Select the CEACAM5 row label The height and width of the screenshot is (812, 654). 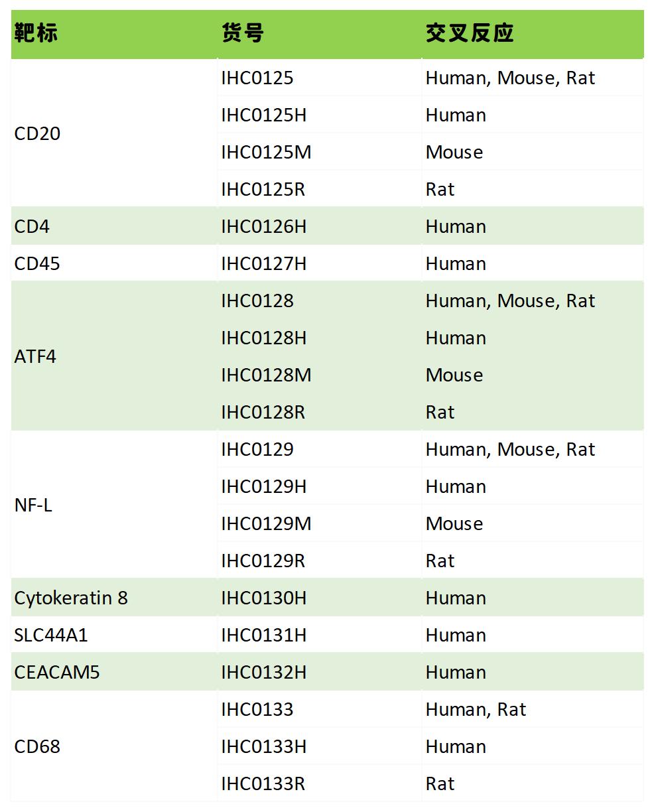tap(57, 673)
